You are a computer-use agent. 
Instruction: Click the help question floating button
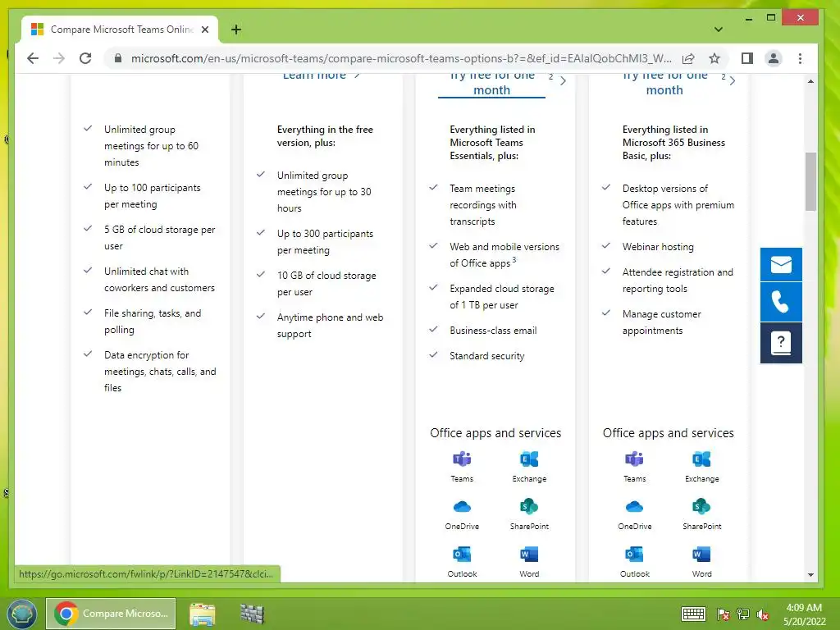click(x=781, y=343)
